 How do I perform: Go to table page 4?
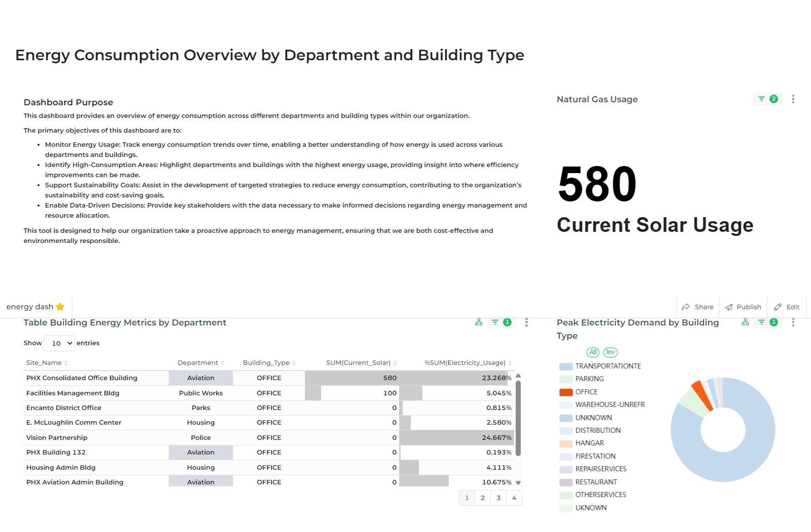pos(514,498)
